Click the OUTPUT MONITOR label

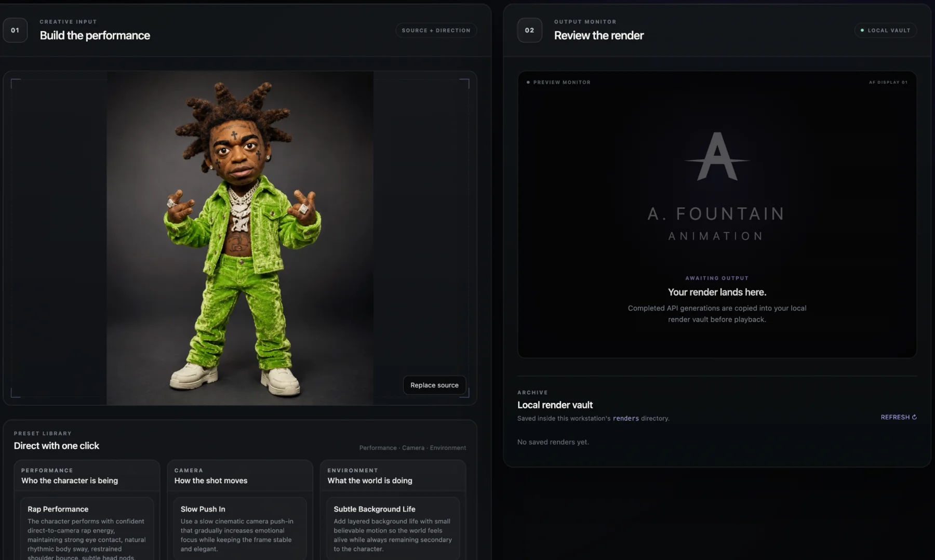585,22
